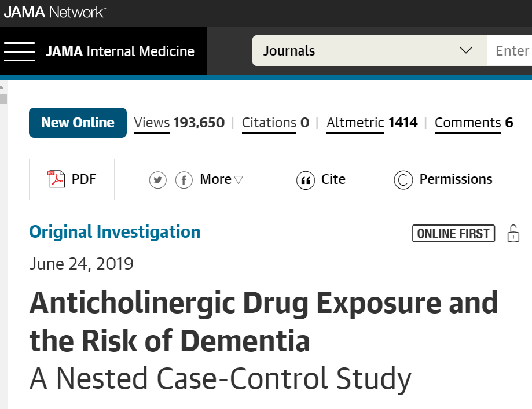Click the Cite quotation icon
The height and width of the screenshot is (409, 532).
(305, 180)
